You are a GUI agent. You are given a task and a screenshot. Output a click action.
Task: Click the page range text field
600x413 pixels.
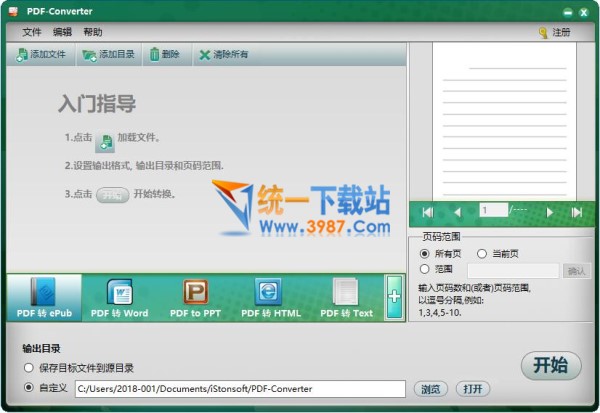pos(513,271)
